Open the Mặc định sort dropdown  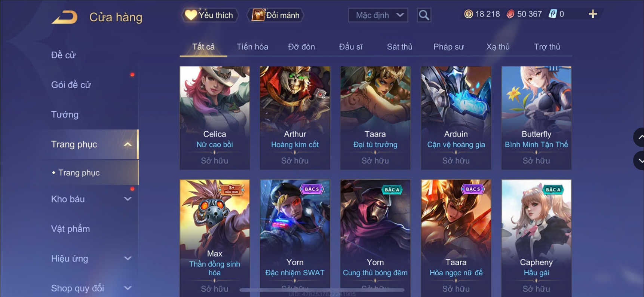click(x=378, y=15)
